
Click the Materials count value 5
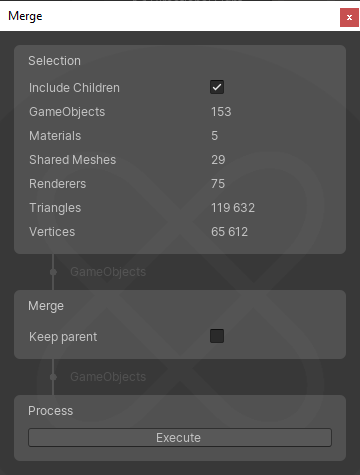pos(215,136)
